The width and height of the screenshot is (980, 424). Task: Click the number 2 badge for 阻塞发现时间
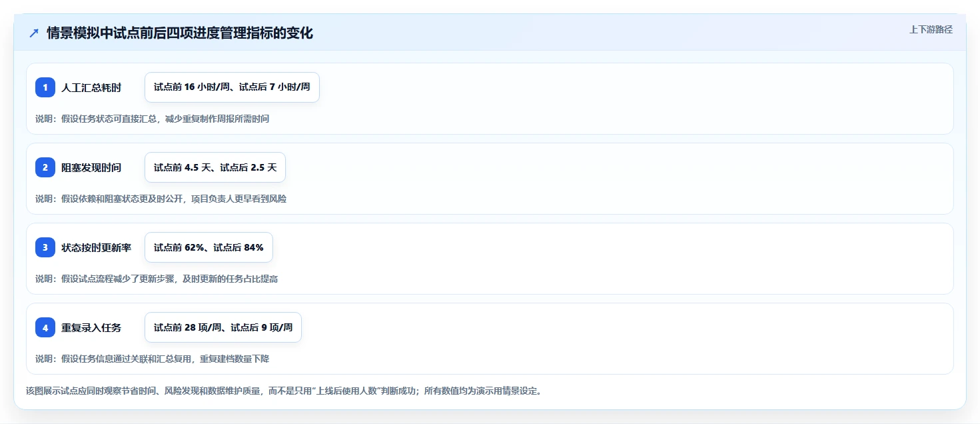pyautogui.click(x=45, y=167)
